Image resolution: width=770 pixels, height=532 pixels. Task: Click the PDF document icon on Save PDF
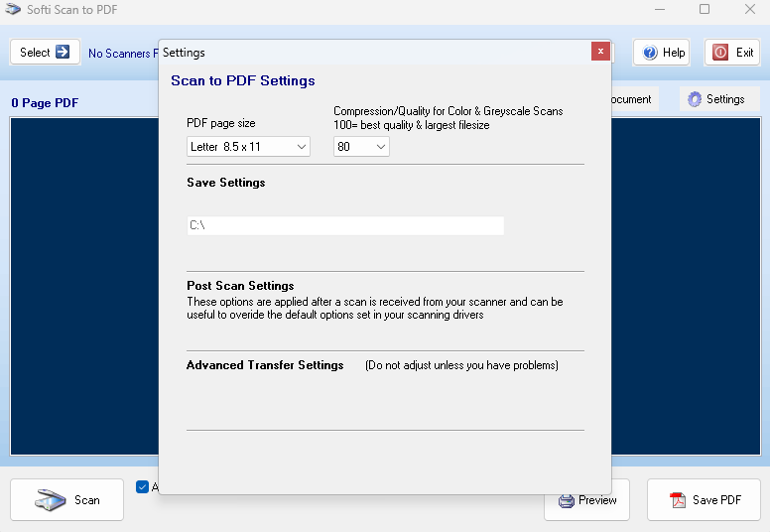click(x=678, y=500)
